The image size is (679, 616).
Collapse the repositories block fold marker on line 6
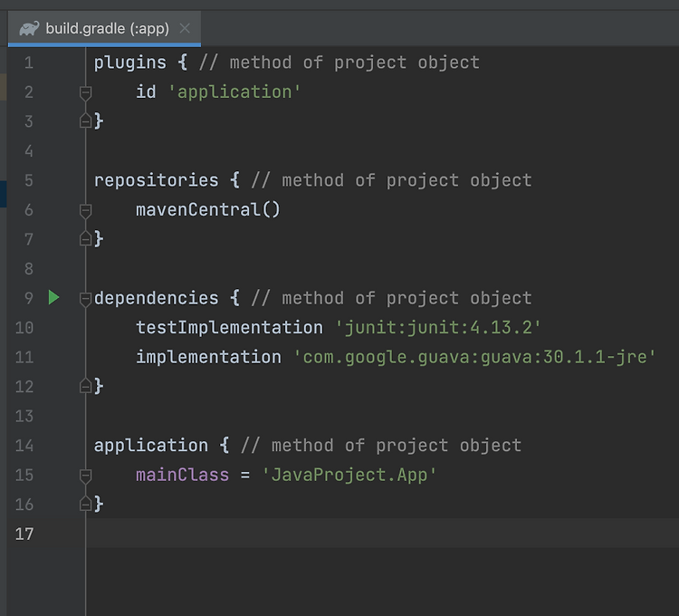click(x=85, y=210)
